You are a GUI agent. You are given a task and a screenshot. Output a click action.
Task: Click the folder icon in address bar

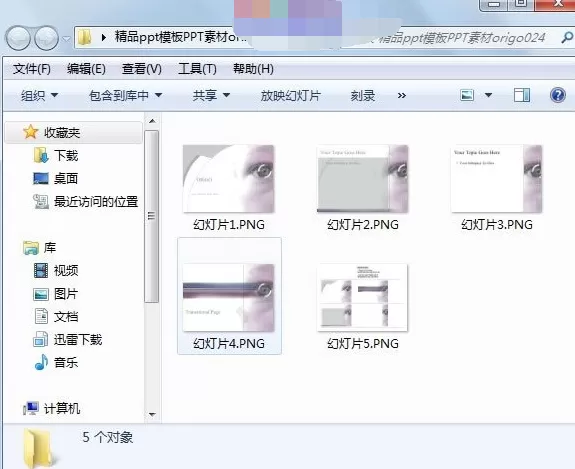coord(84,37)
